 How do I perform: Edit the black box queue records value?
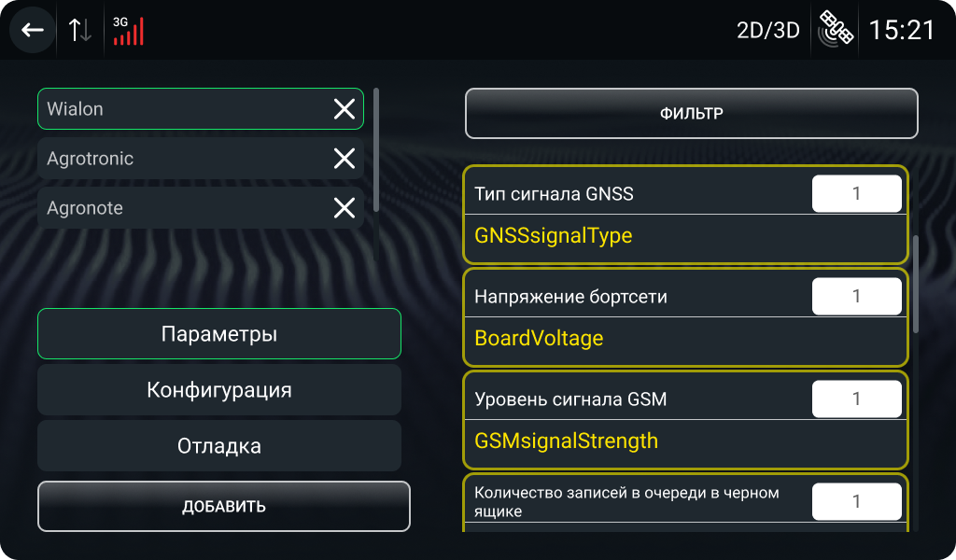(856, 500)
